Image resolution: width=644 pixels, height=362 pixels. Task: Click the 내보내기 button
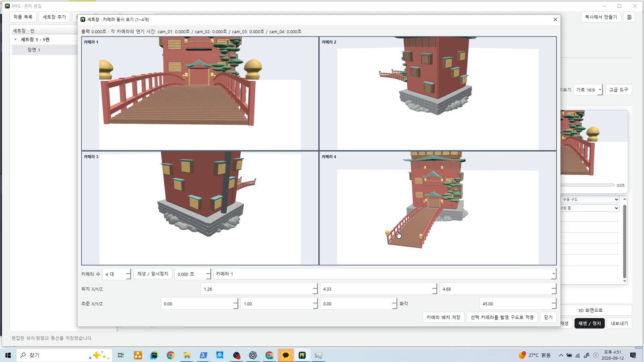click(619, 323)
